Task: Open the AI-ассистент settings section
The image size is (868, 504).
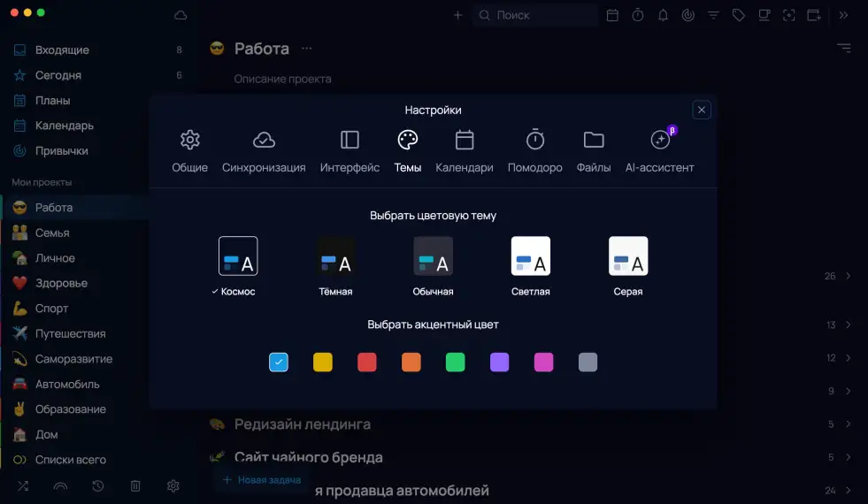Action: point(659,150)
